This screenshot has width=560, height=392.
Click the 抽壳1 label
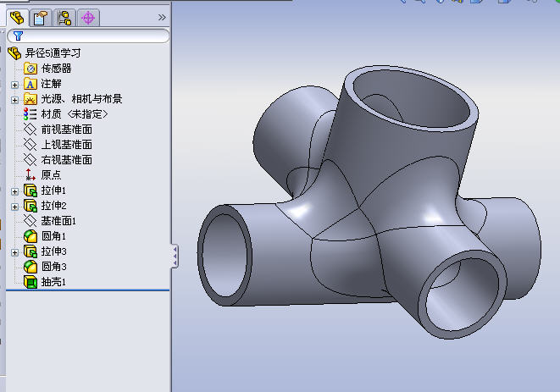(53, 282)
